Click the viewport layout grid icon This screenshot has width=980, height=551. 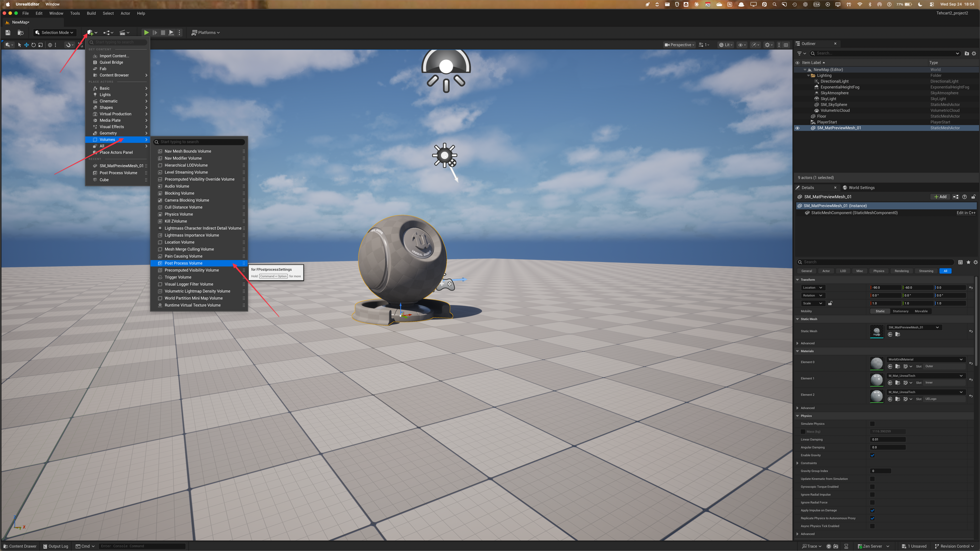786,45
